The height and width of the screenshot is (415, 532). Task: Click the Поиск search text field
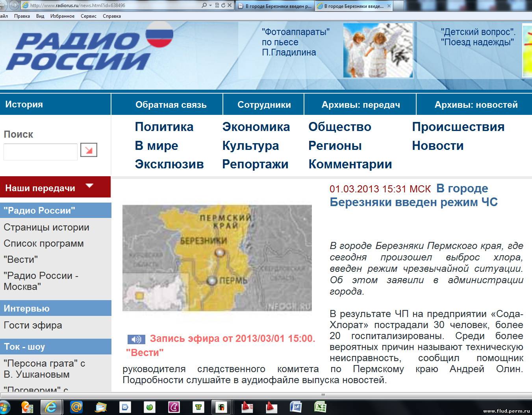click(x=41, y=152)
